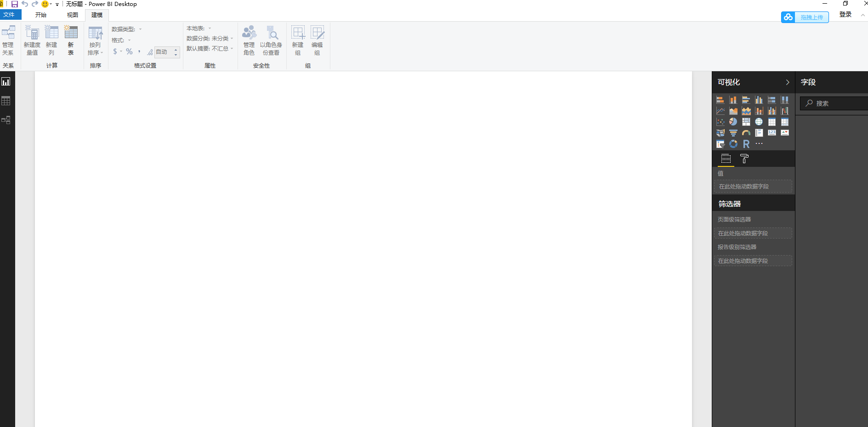Click the blue upload (拖拽上传) button
The height and width of the screenshot is (427, 868).
[x=805, y=17]
